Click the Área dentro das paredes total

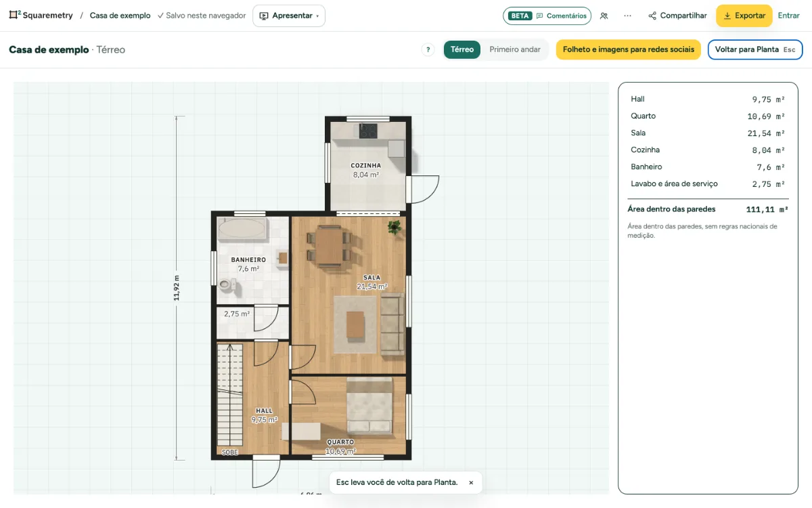(708, 209)
